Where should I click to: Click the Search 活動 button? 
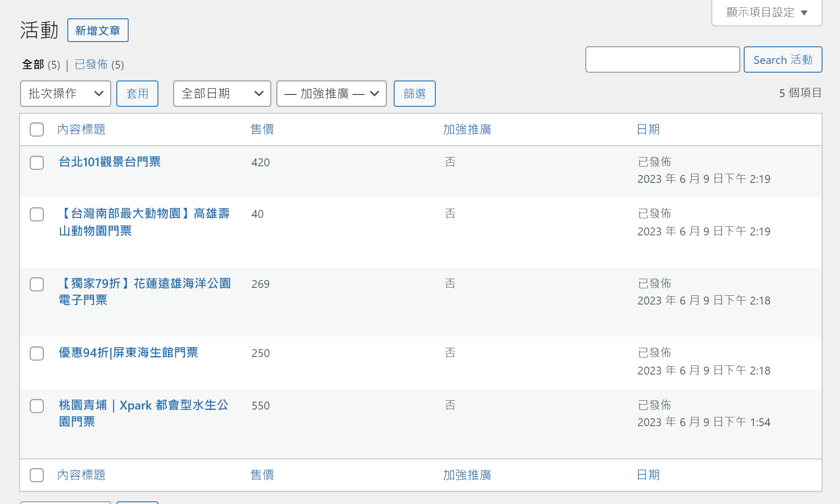782,60
